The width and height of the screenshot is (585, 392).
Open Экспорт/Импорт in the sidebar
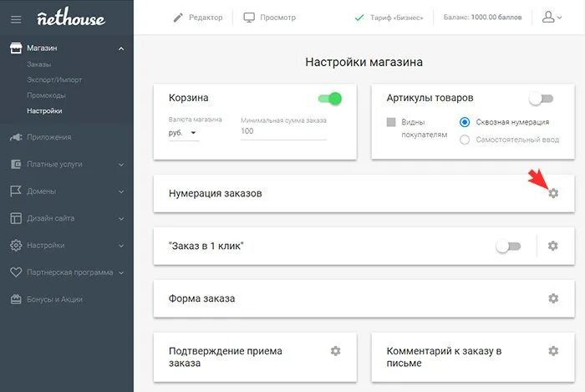point(54,79)
